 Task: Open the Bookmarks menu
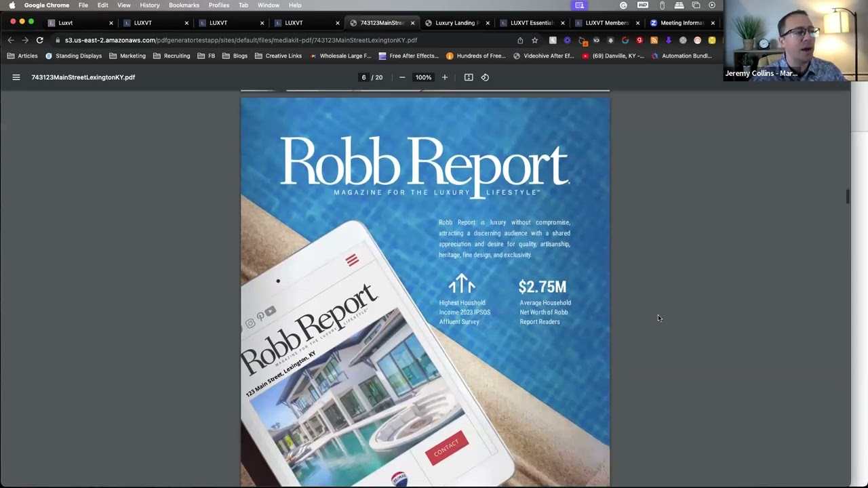tap(184, 5)
